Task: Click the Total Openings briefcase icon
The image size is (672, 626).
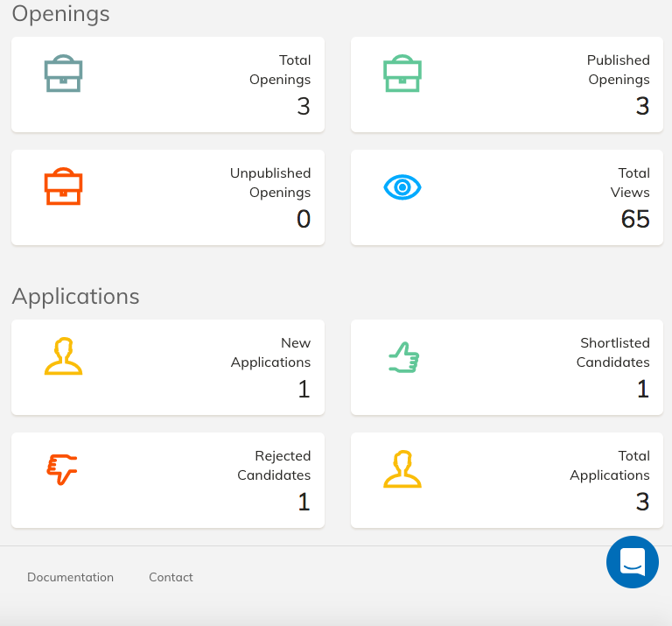Action: click(x=63, y=74)
